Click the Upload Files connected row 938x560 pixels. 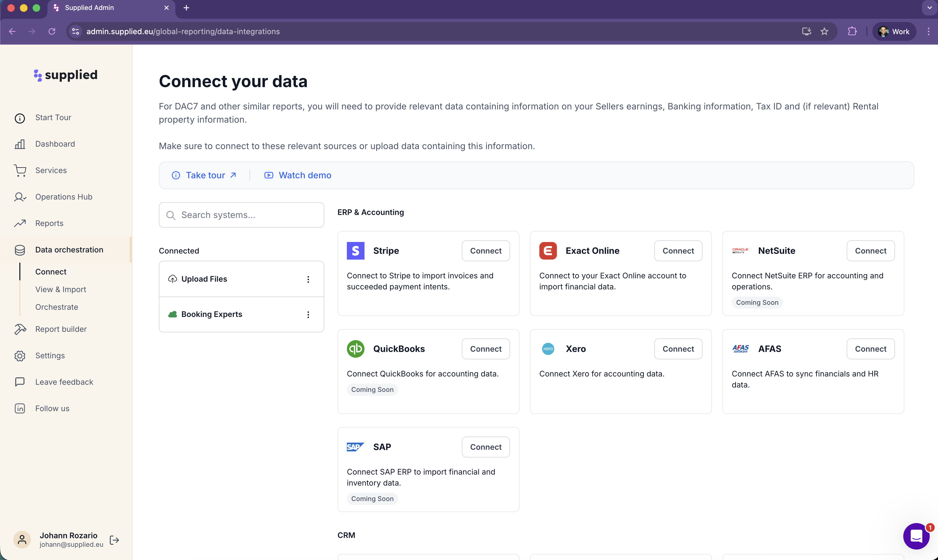[x=241, y=279]
